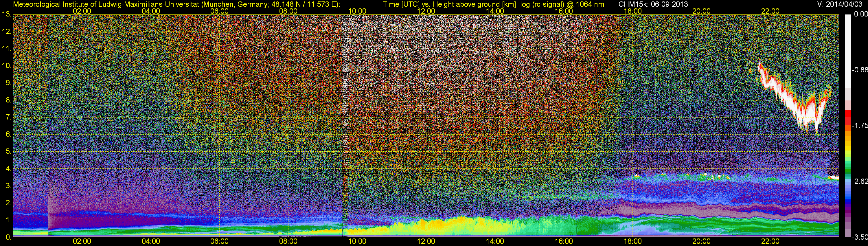Image resolution: width=868 pixels, height=246 pixels.
Task: Click the 12:00 label on bottom time axis
Action: tap(426, 241)
